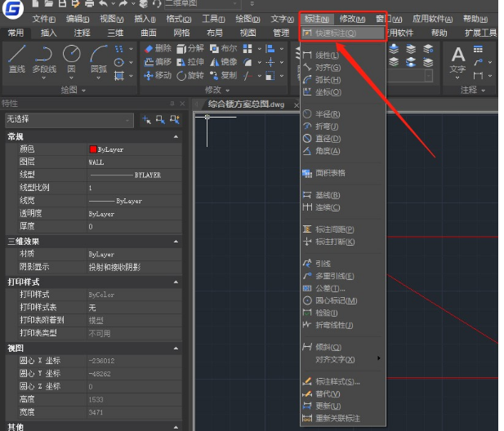The width and height of the screenshot is (504, 431).
Task: Expand 对齐文字(X) submenu
Action: pos(342,359)
